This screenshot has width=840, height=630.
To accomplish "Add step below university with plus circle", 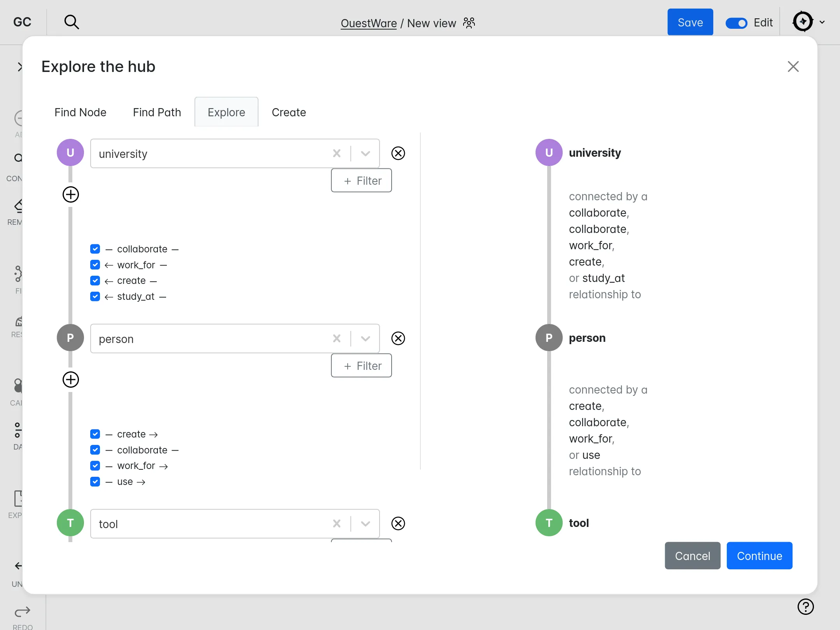I will point(71,194).
